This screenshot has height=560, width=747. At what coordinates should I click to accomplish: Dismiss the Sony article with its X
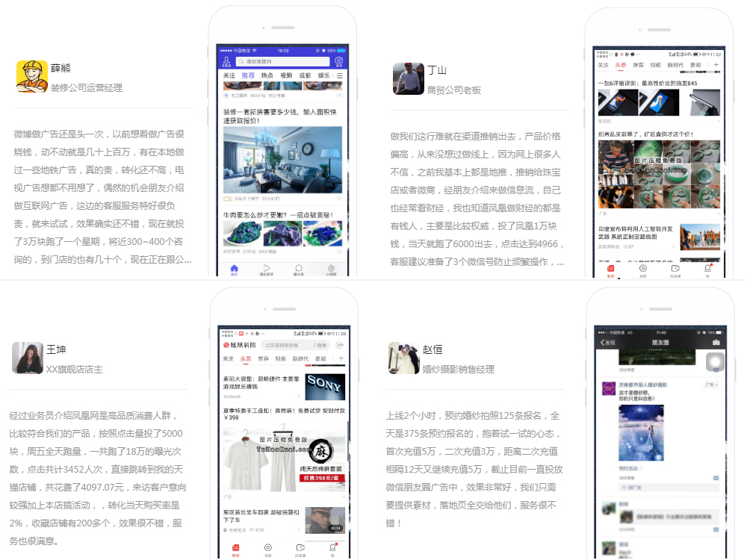[x=299, y=396]
